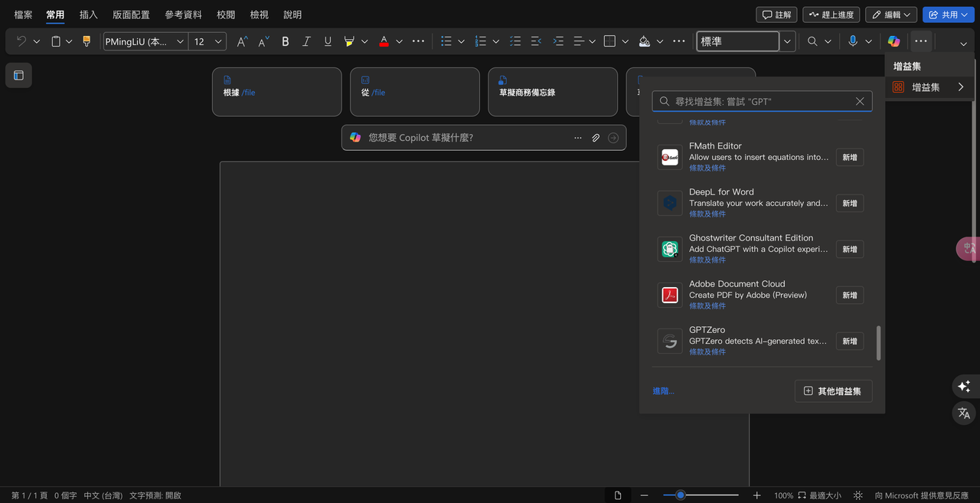This screenshot has height=503, width=980.
Task: Switch to the 插入 tab
Action: pos(89,15)
